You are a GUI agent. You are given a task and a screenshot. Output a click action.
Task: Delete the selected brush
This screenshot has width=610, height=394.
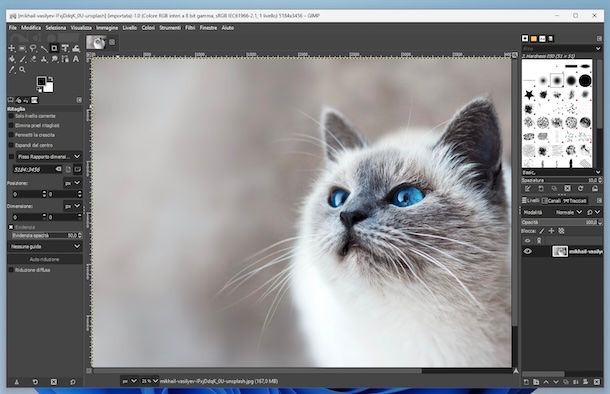[x=568, y=189]
